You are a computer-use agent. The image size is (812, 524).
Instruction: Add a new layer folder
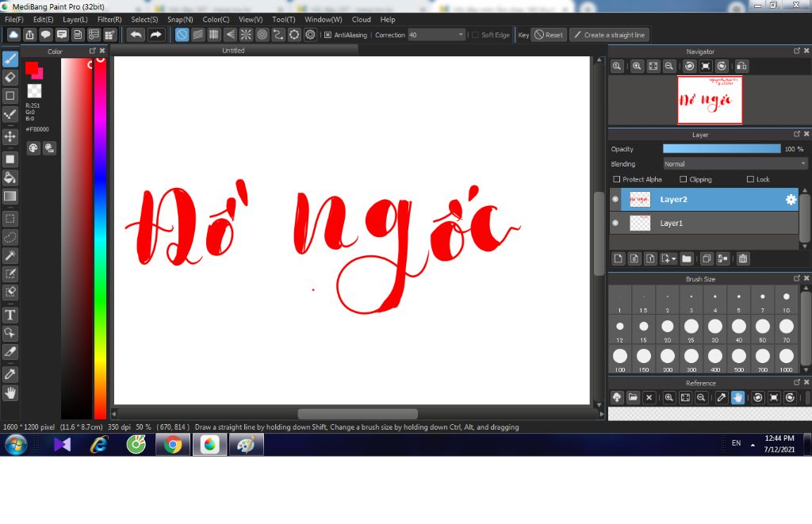coord(687,258)
